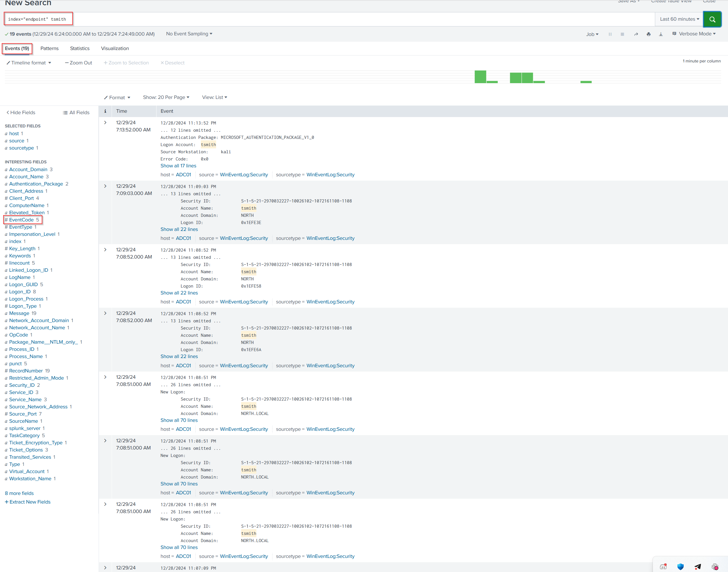Open the chat bubble tray icon
Viewport: 728px width, 572px height.
[x=663, y=567]
